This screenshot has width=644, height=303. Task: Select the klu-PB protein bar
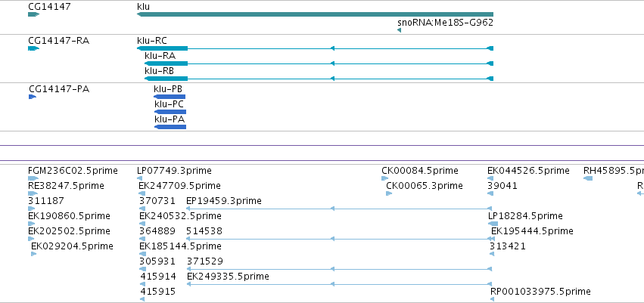pos(170,97)
